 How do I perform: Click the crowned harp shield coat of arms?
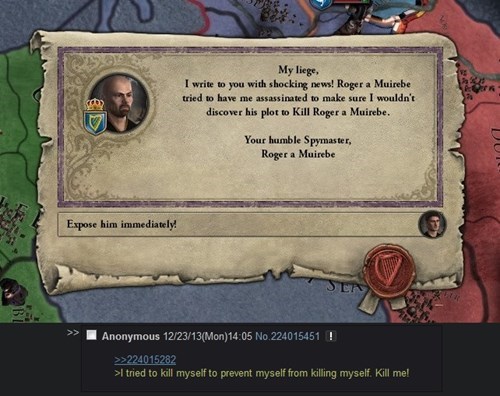click(x=95, y=117)
